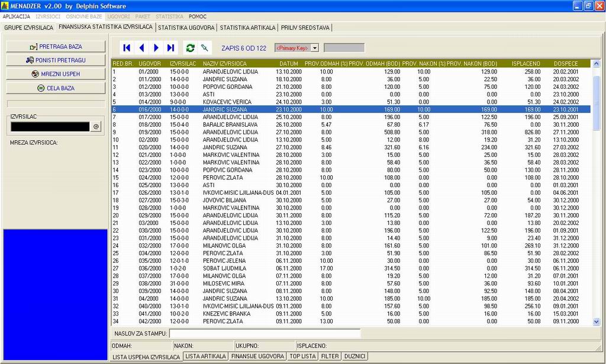
Task: Click the UGOVOR column header
Action: pos(150,63)
